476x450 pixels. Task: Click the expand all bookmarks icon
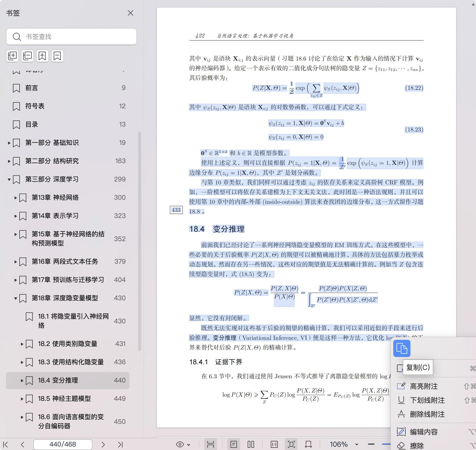pos(12,56)
